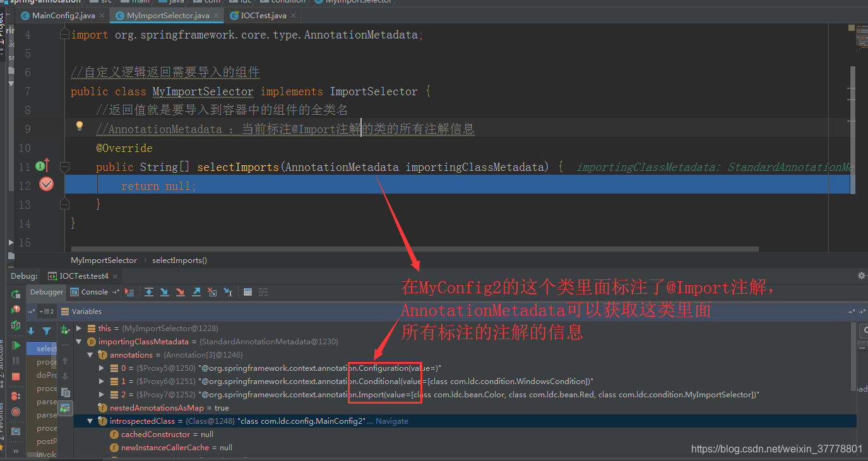Select the newInstanceCallerCache = null row
Screen dimensions: 868x461
click(465, 447)
